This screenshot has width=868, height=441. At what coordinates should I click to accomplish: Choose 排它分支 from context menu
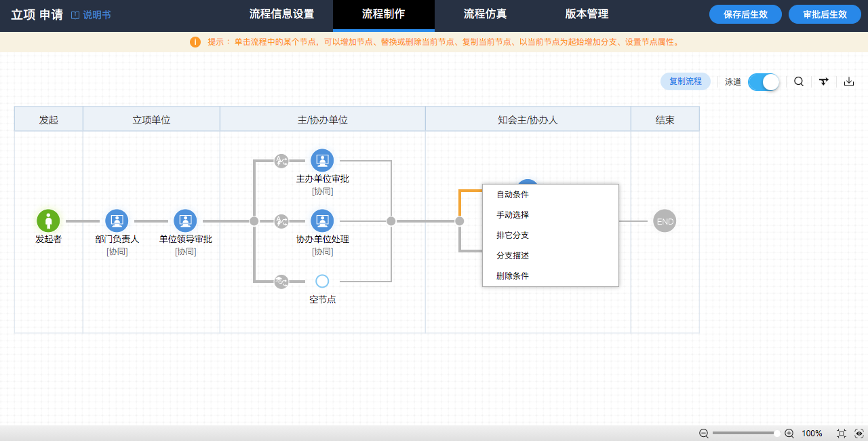pos(551,235)
